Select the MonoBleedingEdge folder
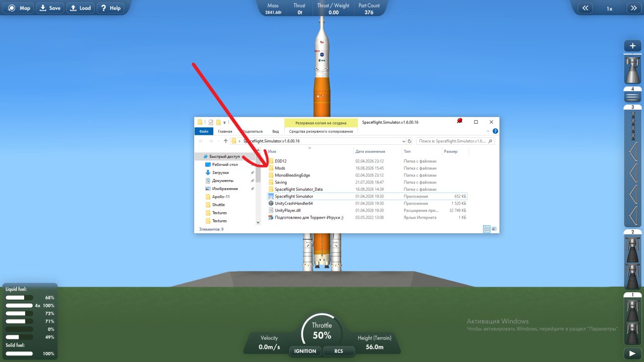Image resolution: width=644 pixels, height=362 pixels. point(292,175)
